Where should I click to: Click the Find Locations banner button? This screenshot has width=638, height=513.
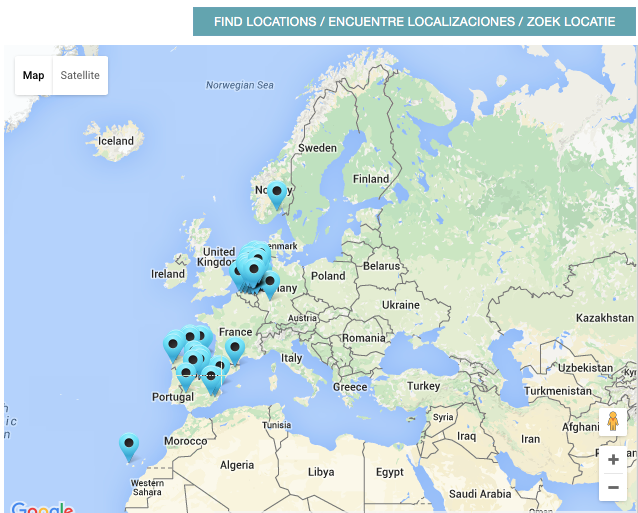pos(414,22)
